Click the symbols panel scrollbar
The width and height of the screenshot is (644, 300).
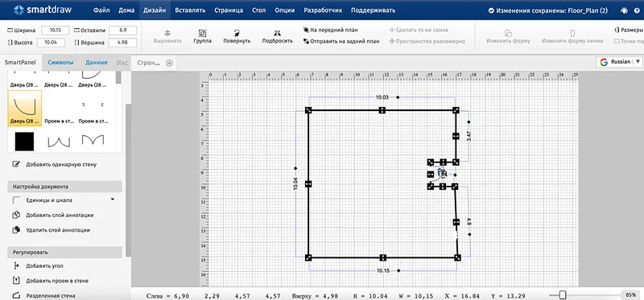coord(118,77)
